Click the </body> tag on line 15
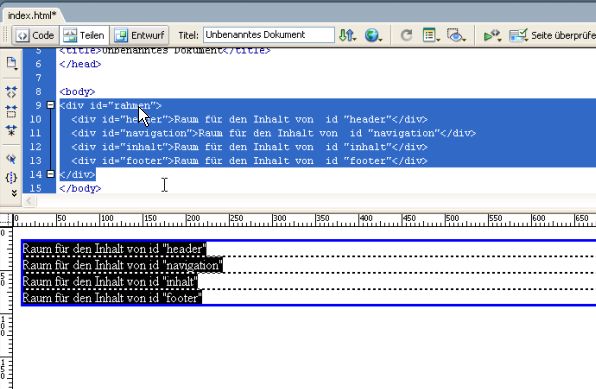Image resolution: width=596 pixels, height=389 pixels. pos(80,188)
